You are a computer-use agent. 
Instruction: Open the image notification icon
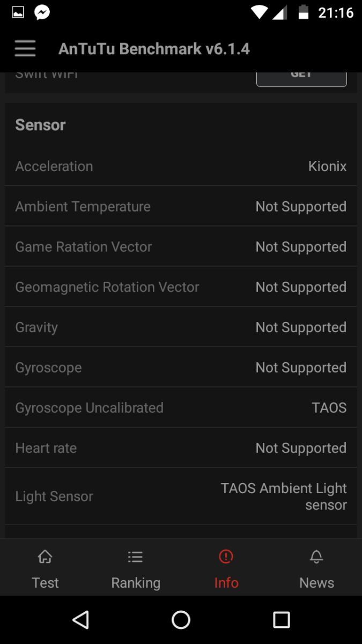tap(18, 12)
